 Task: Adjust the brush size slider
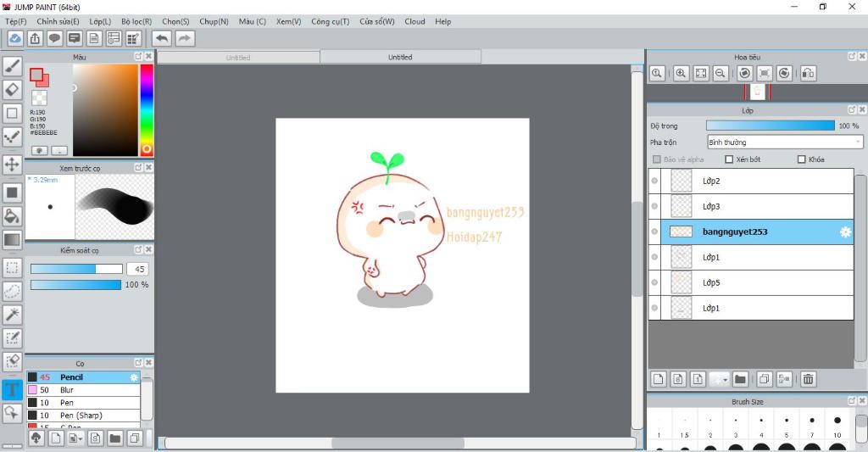[x=76, y=269]
